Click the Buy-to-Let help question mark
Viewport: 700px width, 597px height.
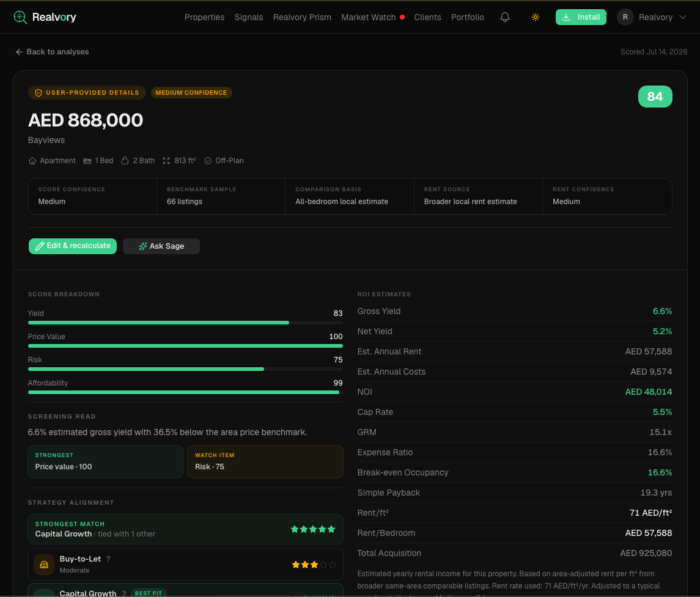coord(108,559)
